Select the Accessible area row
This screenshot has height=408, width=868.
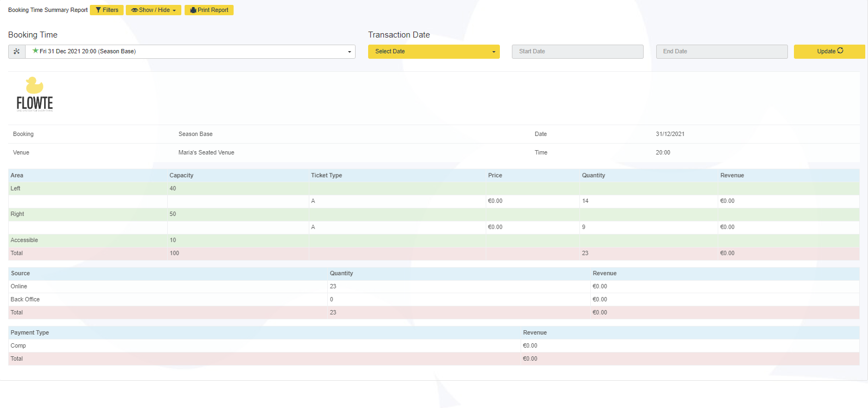[x=434, y=240]
